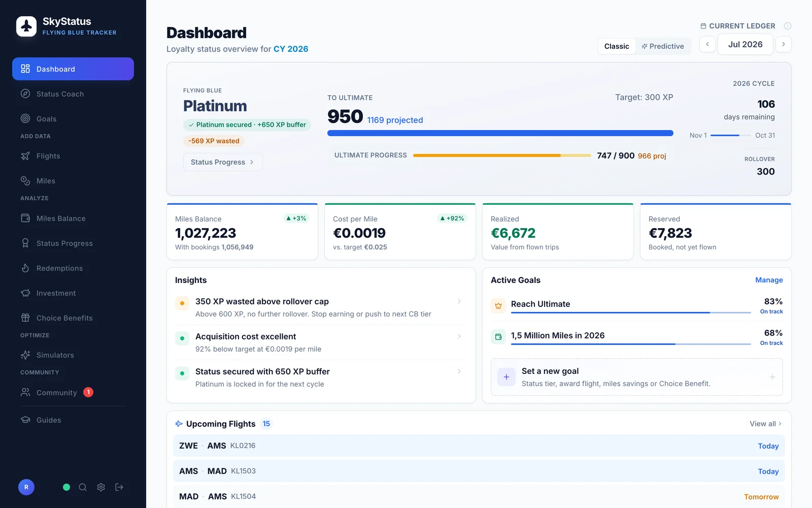Click the Guides graduation cap icon
The image size is (812, 508).
25,420
